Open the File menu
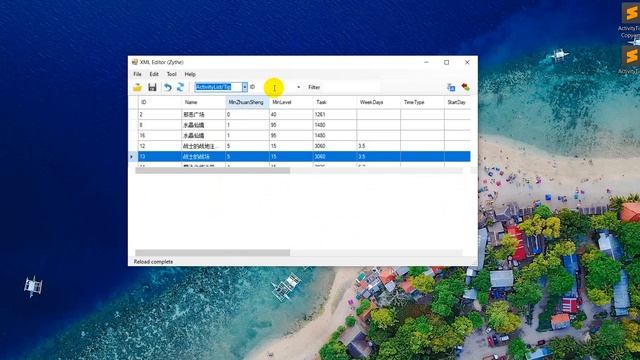 pos(137,74)
